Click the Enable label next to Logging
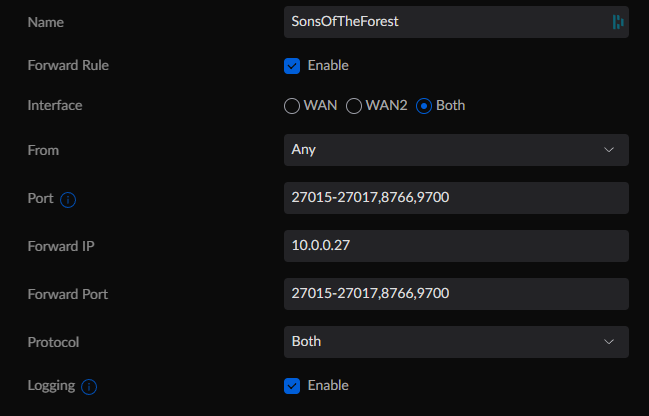Image resolution: width=649 pixels, height=416 pixels. click(x=328, y=385)
